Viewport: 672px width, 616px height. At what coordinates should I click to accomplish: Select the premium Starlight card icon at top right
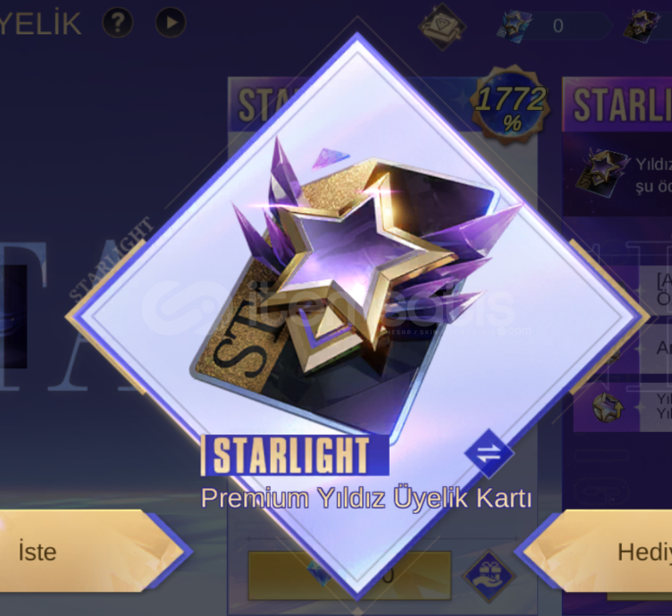click(x=642, y=26)
